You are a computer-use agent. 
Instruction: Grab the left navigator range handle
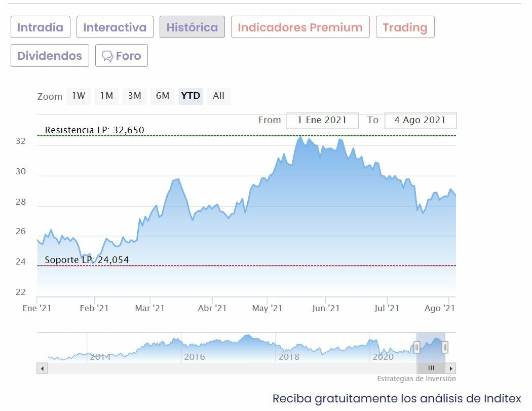tap(416, 347)
